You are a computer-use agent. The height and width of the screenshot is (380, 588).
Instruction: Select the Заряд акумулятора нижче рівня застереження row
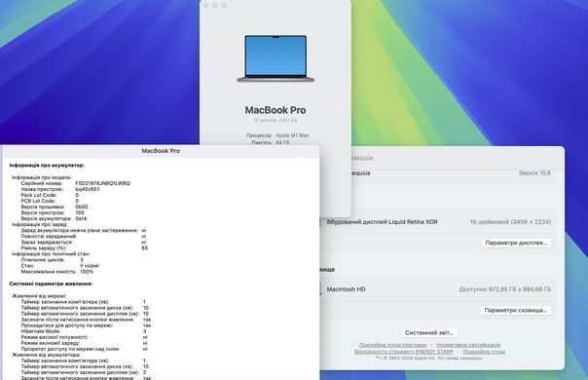point(84,230)
